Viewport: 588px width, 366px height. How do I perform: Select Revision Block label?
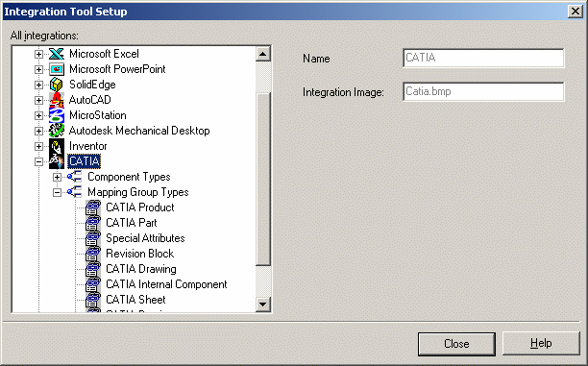tap(140, 254)
